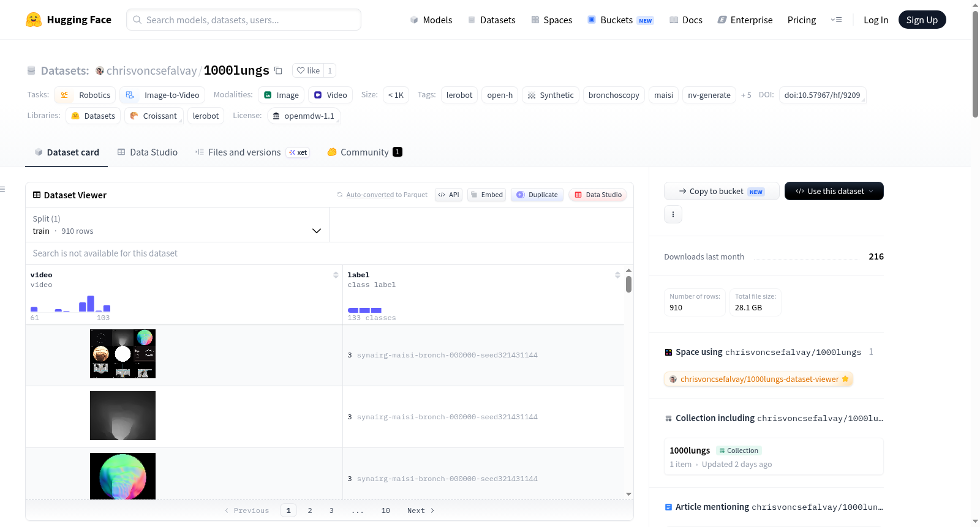Open the 1000lungs collection card
This screenshot has height=527, width=980.
[774, 457]
